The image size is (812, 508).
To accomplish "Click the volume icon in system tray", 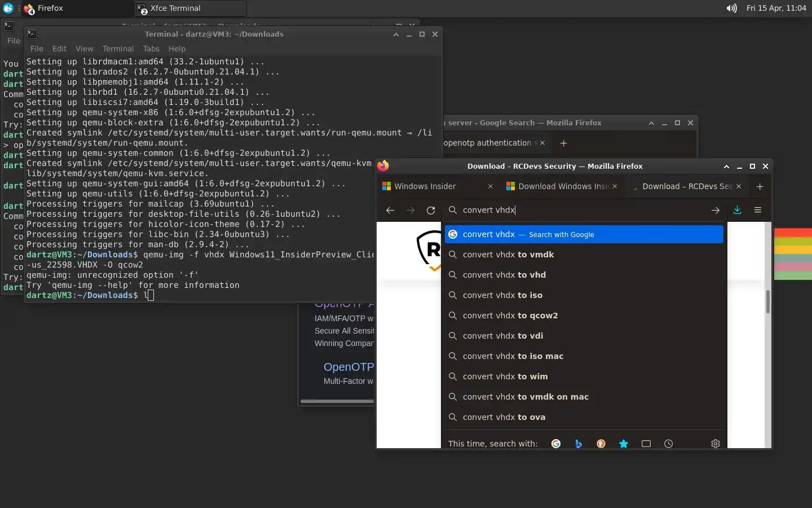I will click(731, 8).
